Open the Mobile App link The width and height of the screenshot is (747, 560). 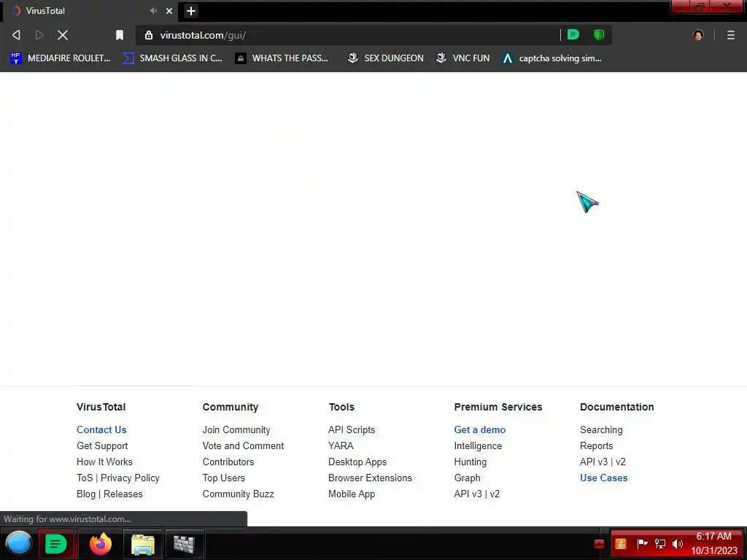352,494
